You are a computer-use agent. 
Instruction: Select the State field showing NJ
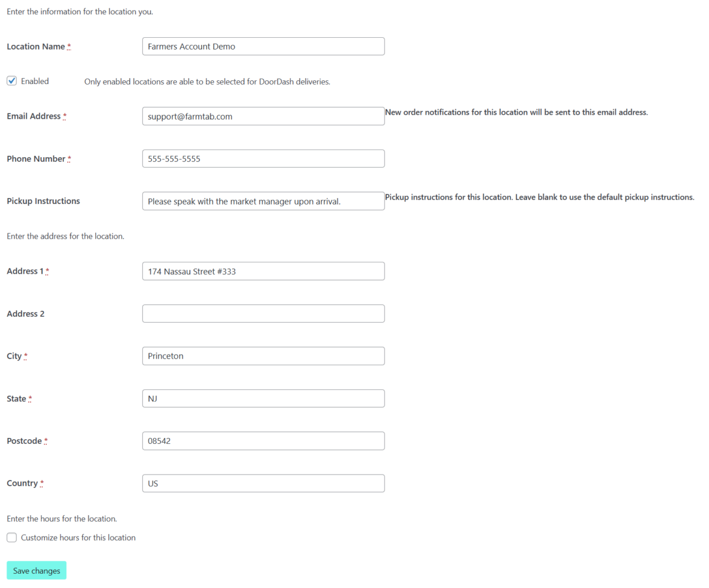tap(263, 399)
